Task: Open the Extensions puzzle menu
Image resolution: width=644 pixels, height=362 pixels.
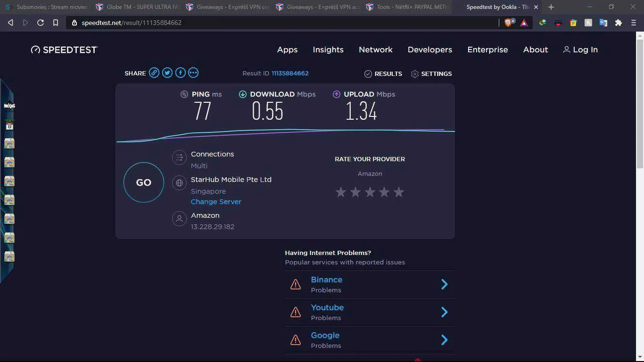Action: click(x=619, y=23)
